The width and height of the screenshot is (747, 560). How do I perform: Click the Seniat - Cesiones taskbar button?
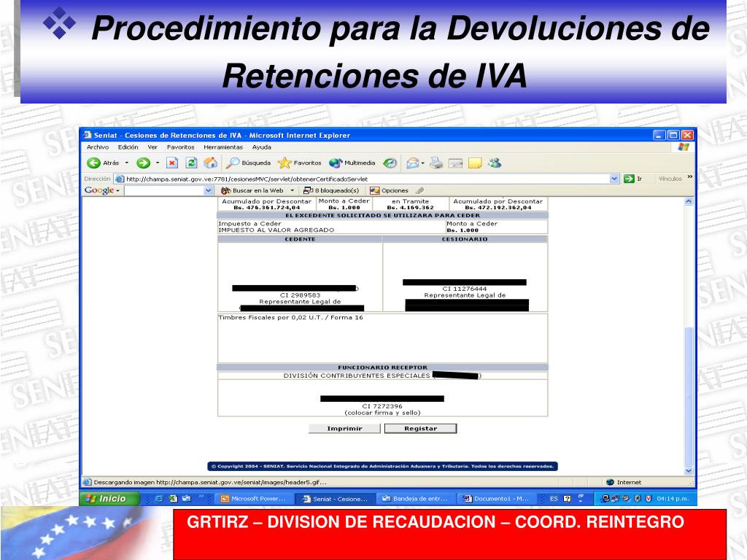334,499
